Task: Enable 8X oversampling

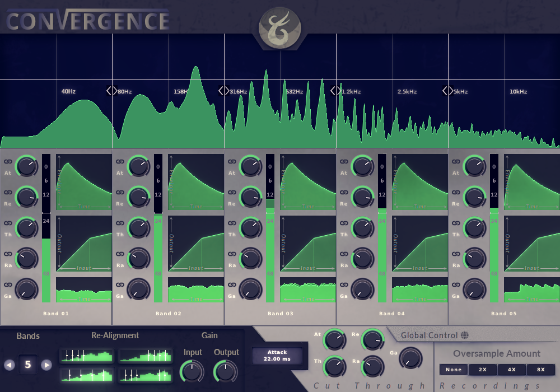Action: (x=540, y=370)
